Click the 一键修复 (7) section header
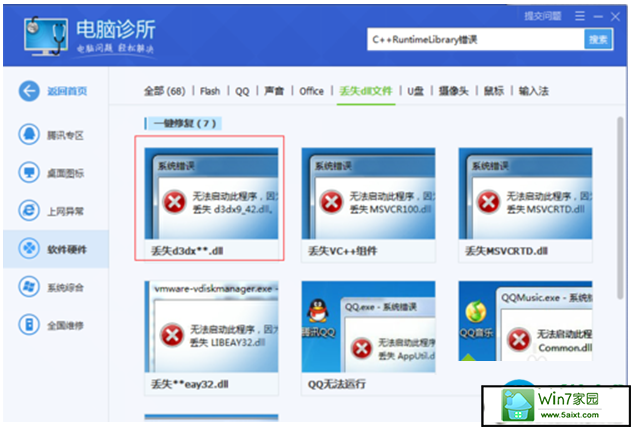Image resolution: width=631 pixels, height=427 pixels. click(x=185, y=124)
